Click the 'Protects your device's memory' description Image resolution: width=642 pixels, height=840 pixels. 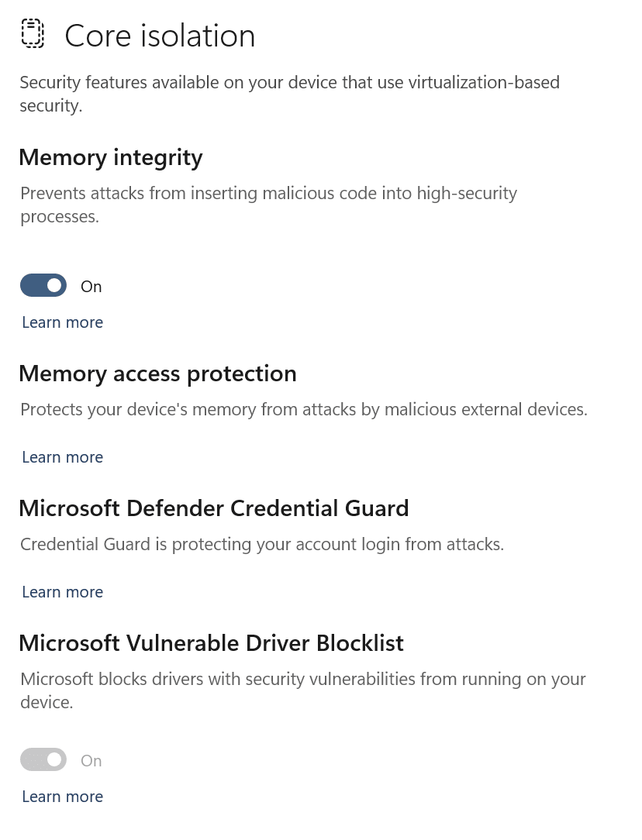click(x=304, y=409)
